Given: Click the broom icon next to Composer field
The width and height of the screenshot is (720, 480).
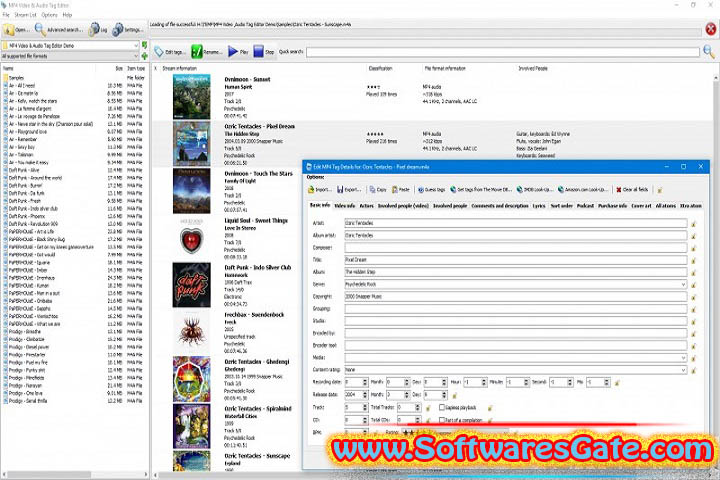Looking at the screenshot, I should (693, 248).
